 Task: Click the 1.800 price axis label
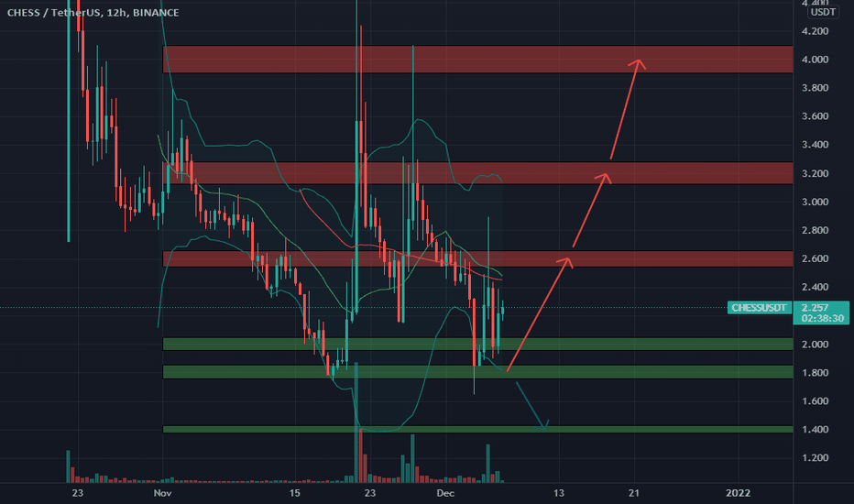coord(815,373)
